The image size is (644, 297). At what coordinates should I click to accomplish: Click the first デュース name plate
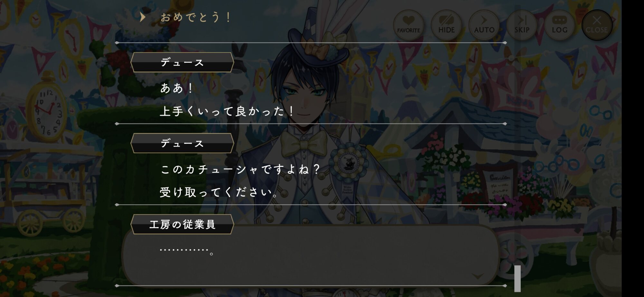point(182,62)
